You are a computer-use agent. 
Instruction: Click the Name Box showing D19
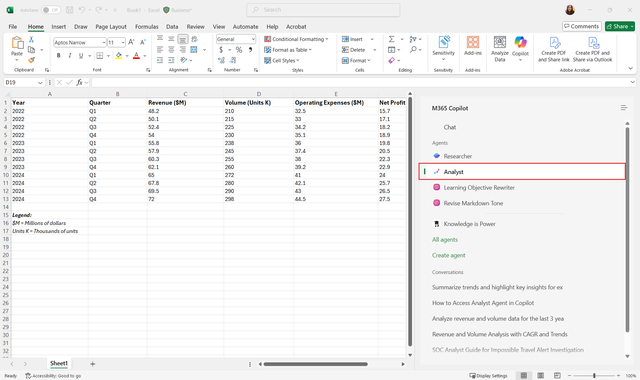tap(24, 82)
